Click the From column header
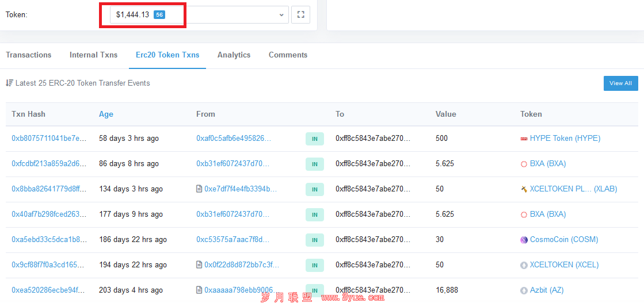644x303 pixels. pyautogui.click(x=206, y=114)
